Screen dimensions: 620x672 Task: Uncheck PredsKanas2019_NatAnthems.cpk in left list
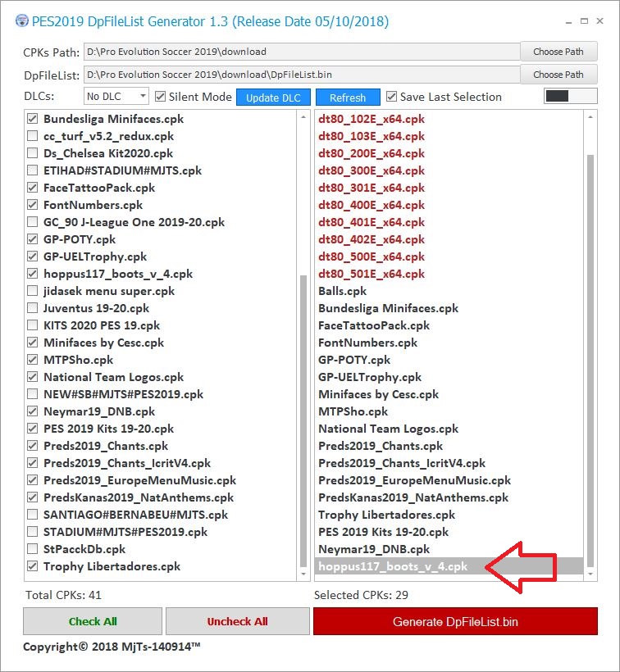[x=32, y=497]
